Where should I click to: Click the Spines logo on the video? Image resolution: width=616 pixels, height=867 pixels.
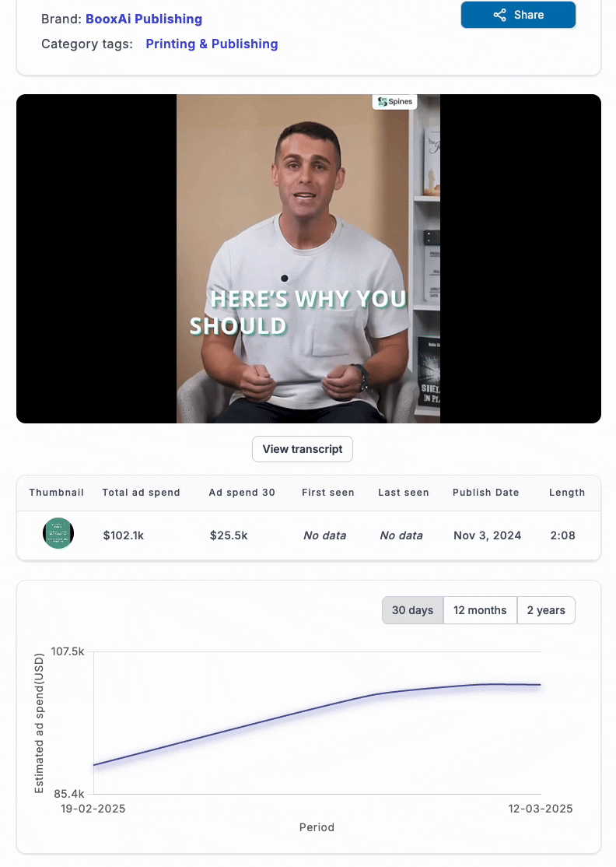[394, 102]
